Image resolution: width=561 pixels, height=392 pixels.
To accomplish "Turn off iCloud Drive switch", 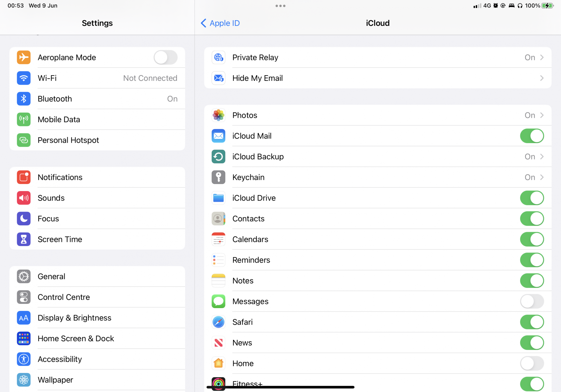I will (532, 198).
